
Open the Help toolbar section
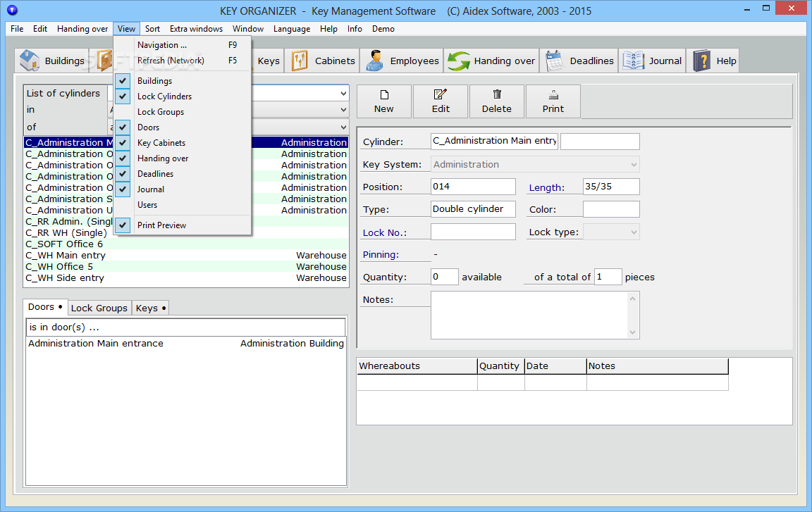pos(713,61)
